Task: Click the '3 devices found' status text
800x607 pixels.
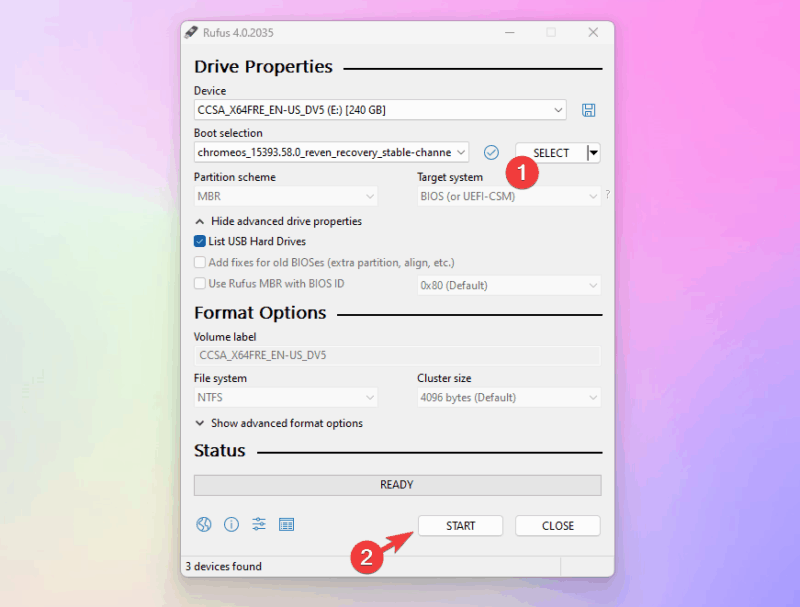Action: [x=223, y=567]
